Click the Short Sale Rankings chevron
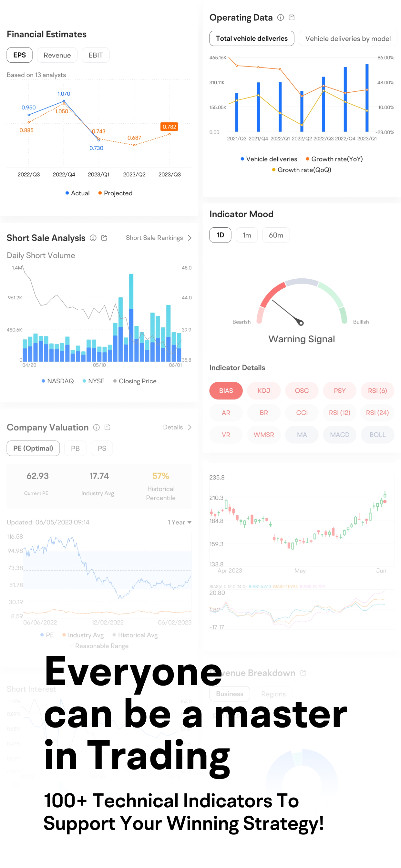 [x=190, y=238]
